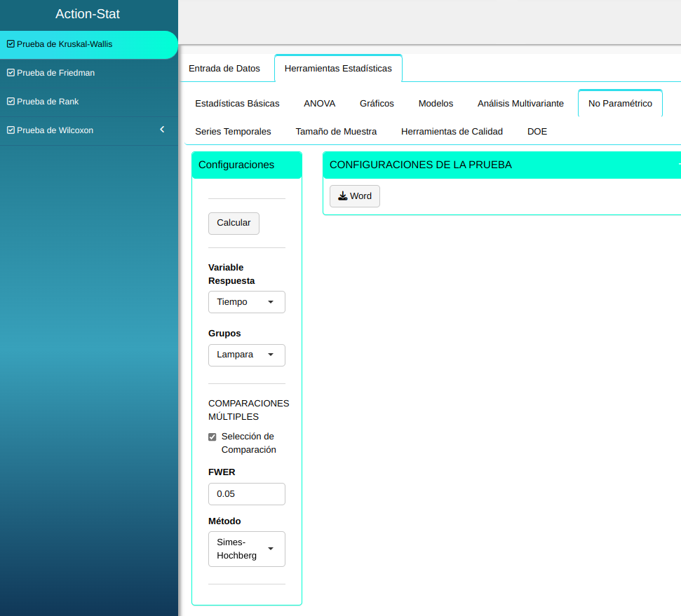
Task: Click in the FWER input field
Action: point(246,494)
